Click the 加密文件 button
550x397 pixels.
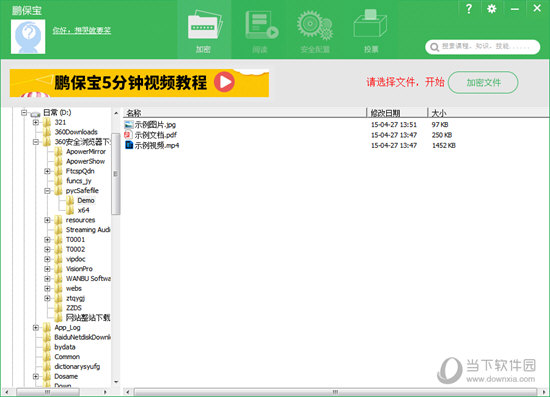pyautogui.click(x=483, y=82)
